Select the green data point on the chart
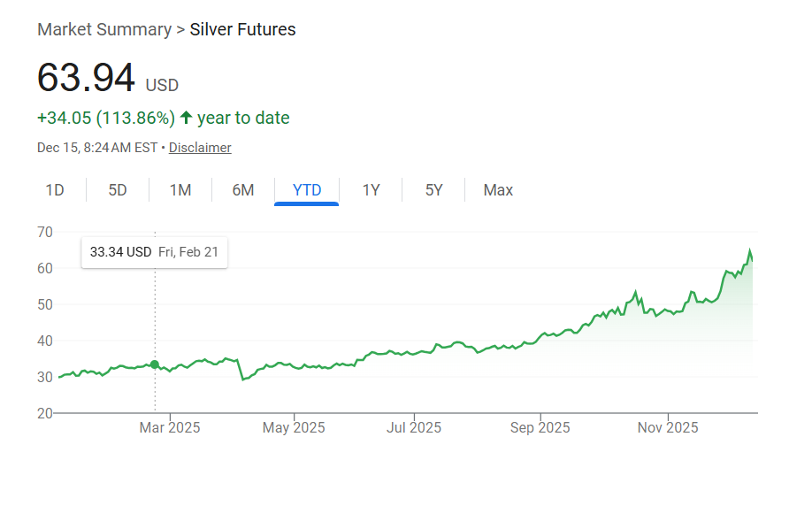This screenshot has width=812, height=529. [155, 364]
